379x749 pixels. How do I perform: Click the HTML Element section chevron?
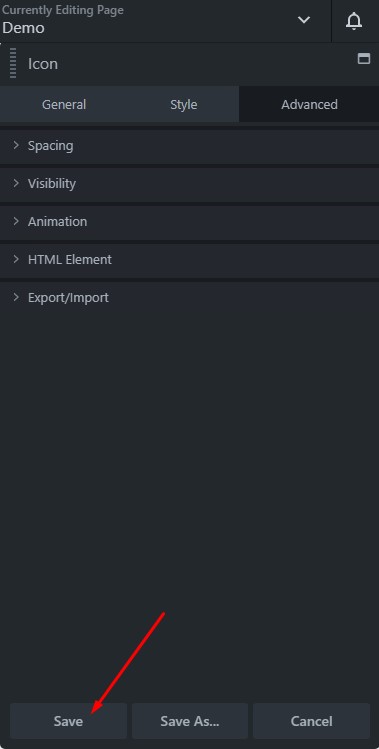pyautogui.click(x=16, y=259)
